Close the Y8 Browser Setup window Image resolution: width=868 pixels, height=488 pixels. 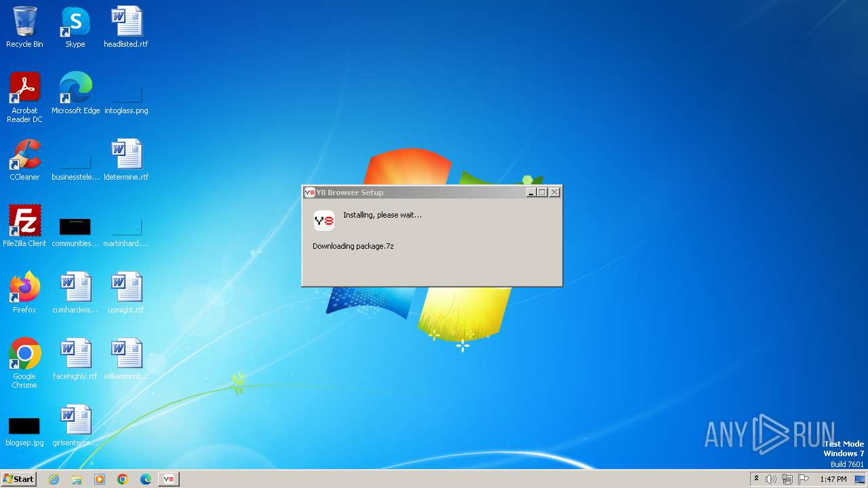point(555,192)
